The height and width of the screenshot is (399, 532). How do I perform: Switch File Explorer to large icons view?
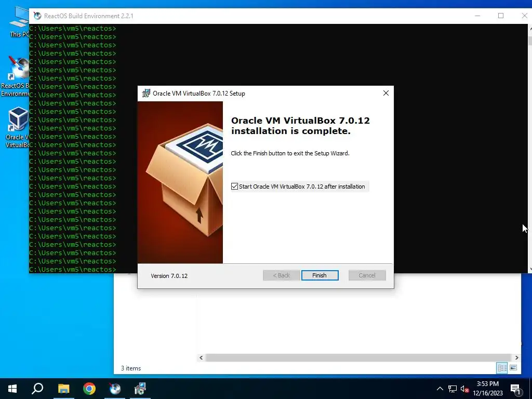pyautogui.click(x=513, y=368)
